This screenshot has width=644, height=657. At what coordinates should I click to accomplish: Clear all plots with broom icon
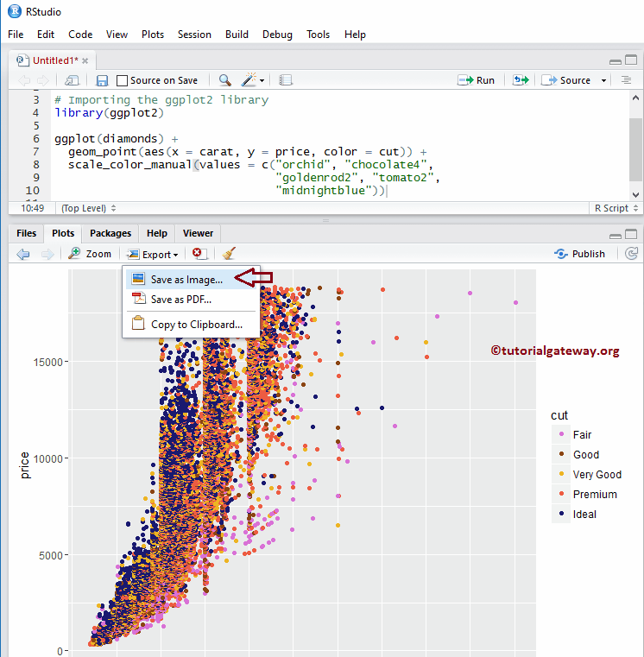click(229, 253)
